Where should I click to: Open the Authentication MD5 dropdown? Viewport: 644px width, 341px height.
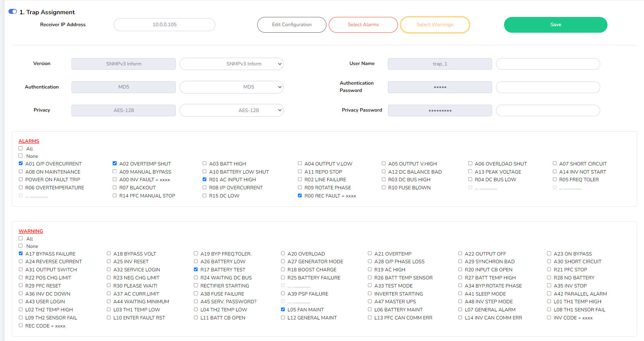coord(231,87)
